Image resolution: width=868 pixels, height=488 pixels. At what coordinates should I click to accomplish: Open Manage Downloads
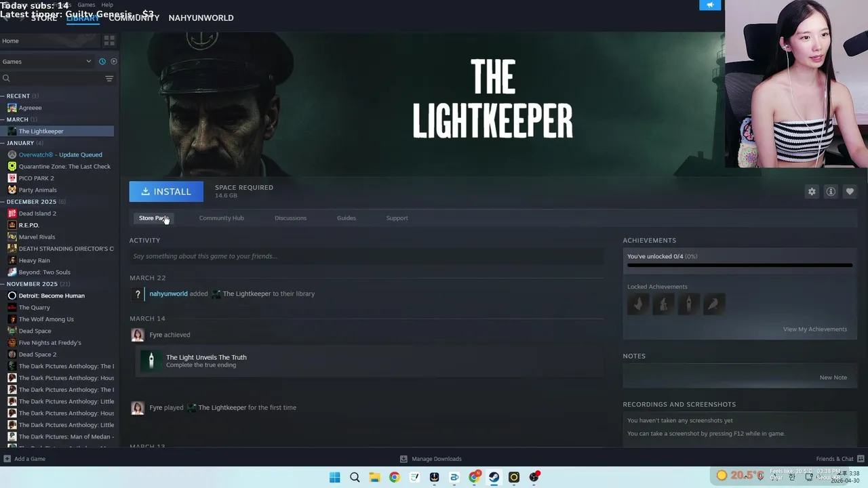coord(431,459)
